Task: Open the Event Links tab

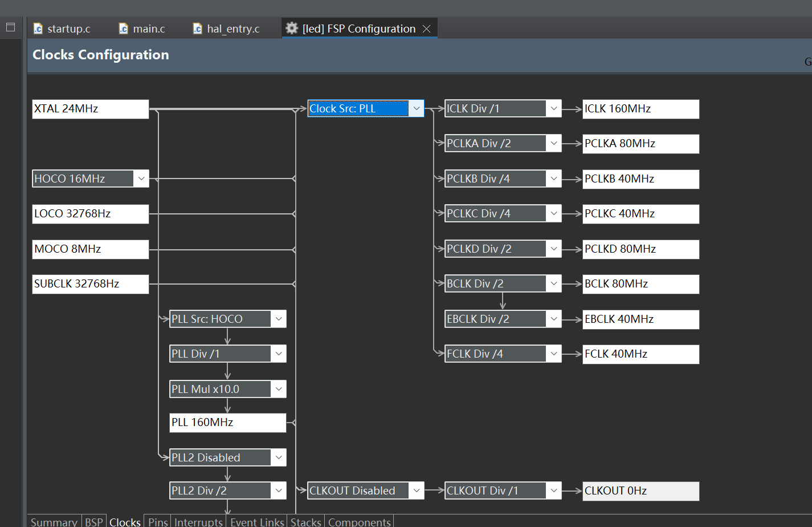Action: (257, 521)
